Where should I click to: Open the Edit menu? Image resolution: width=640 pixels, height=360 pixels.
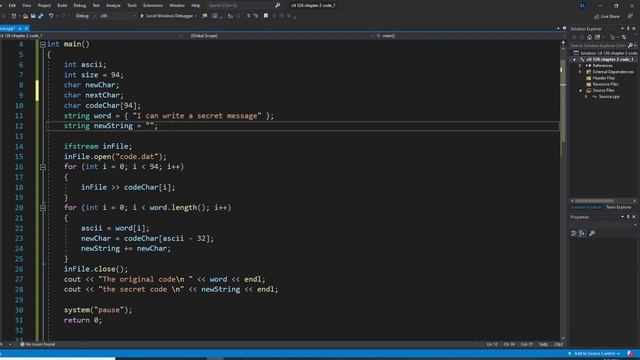(12, 5)
